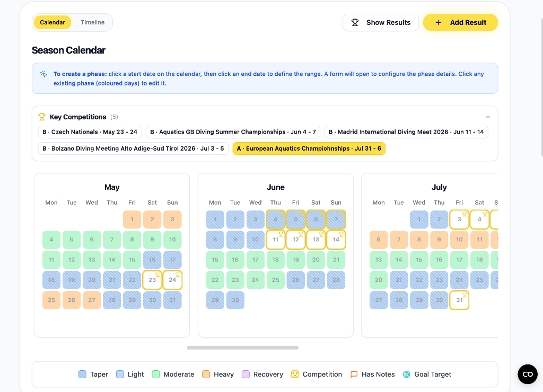Viewport: 543px width, 392px height.
Task: Click June 30 taper day
Action: pyautogui.click(x=235, y=300)
